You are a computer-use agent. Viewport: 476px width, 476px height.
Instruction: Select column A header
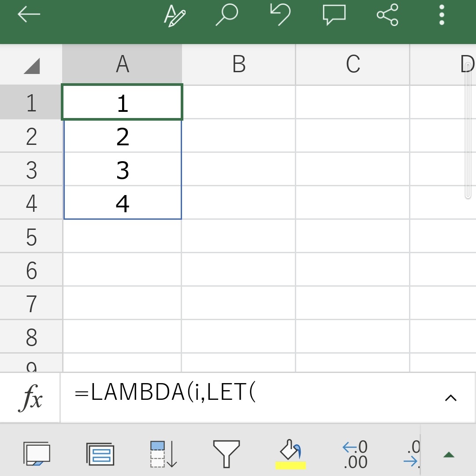tap(122, 64)
